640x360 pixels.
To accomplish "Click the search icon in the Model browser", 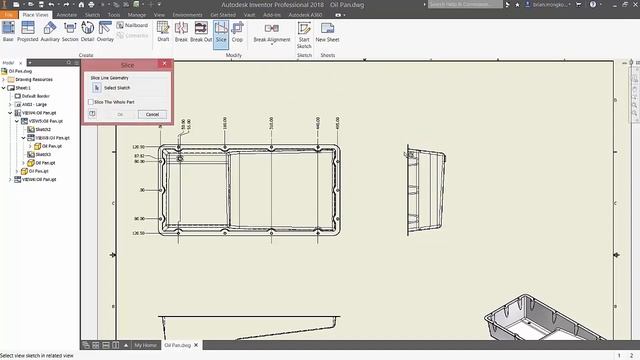I will [x=69, y=62].
